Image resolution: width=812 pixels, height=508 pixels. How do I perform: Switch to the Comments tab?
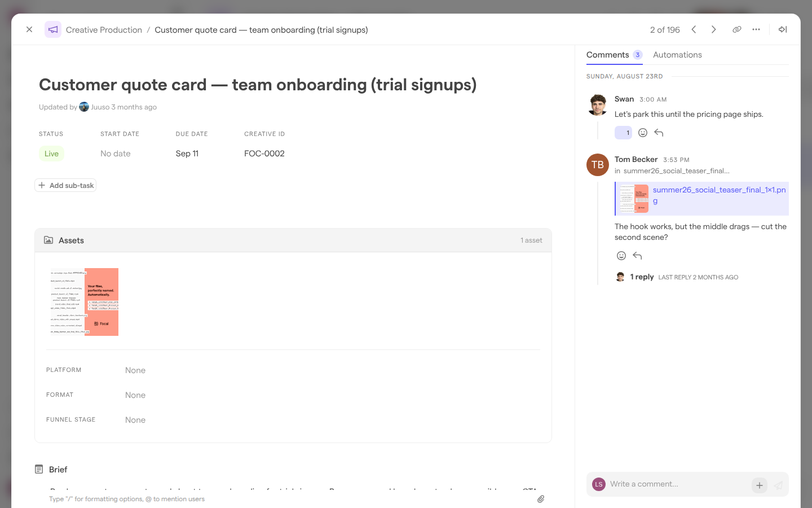(x=614, y=55)
